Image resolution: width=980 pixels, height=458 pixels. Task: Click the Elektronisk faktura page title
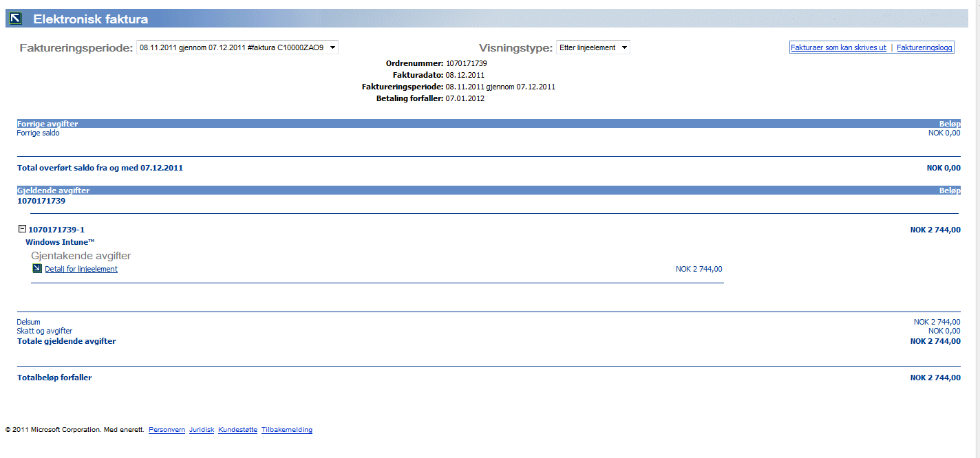pos(91,19)
